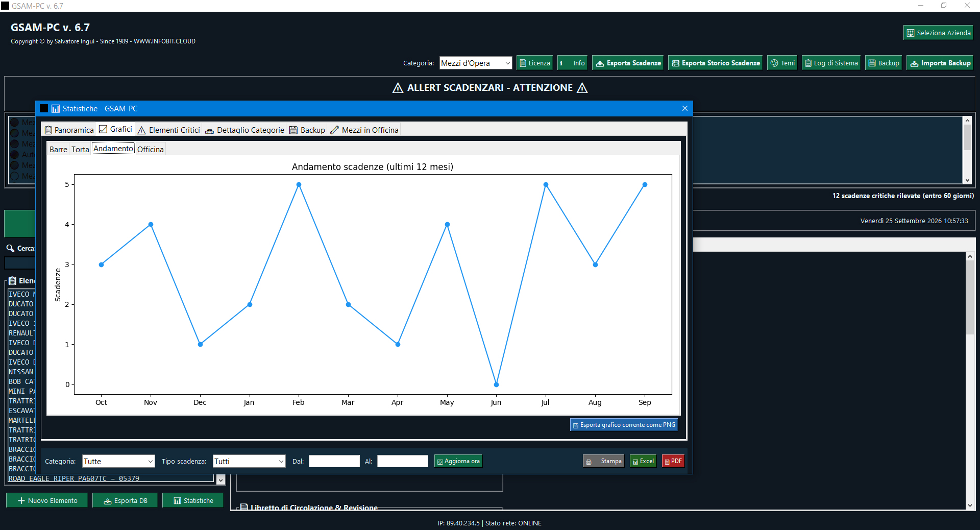Open the Tipo scadenza dropdown
The height and width of the screenshot is (530, 980).
tap(249, 461)
